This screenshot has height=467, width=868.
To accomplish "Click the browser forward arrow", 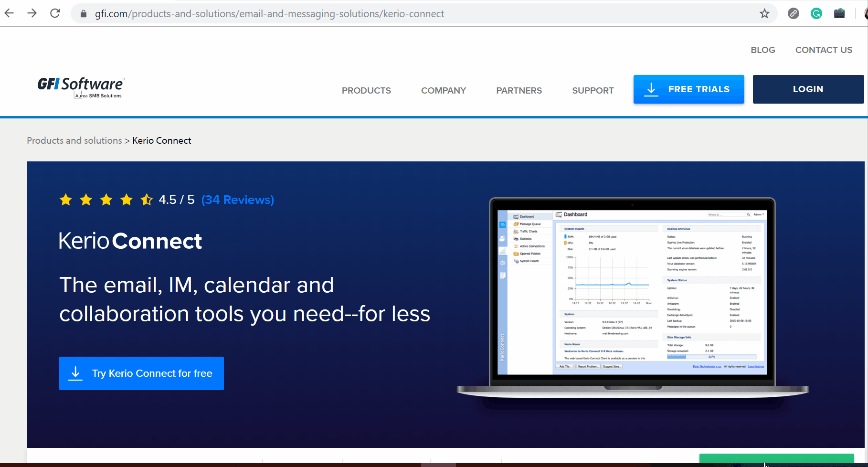I will point(32,13).
